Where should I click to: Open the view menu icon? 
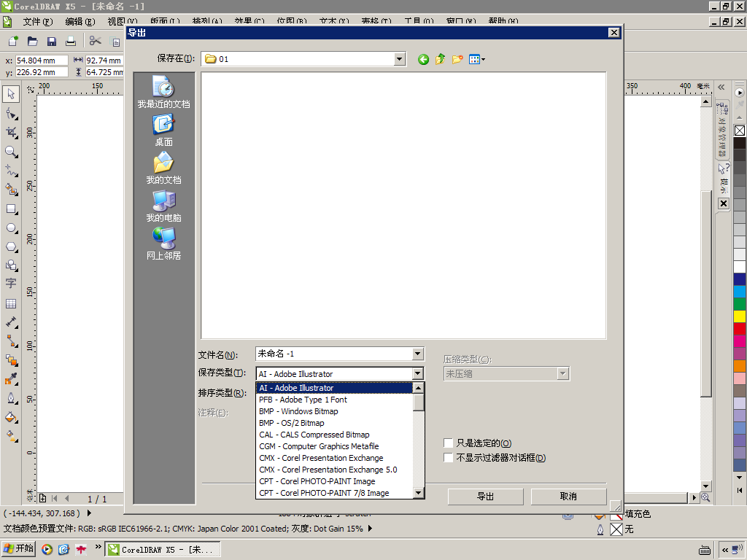(x=477, y=60)
